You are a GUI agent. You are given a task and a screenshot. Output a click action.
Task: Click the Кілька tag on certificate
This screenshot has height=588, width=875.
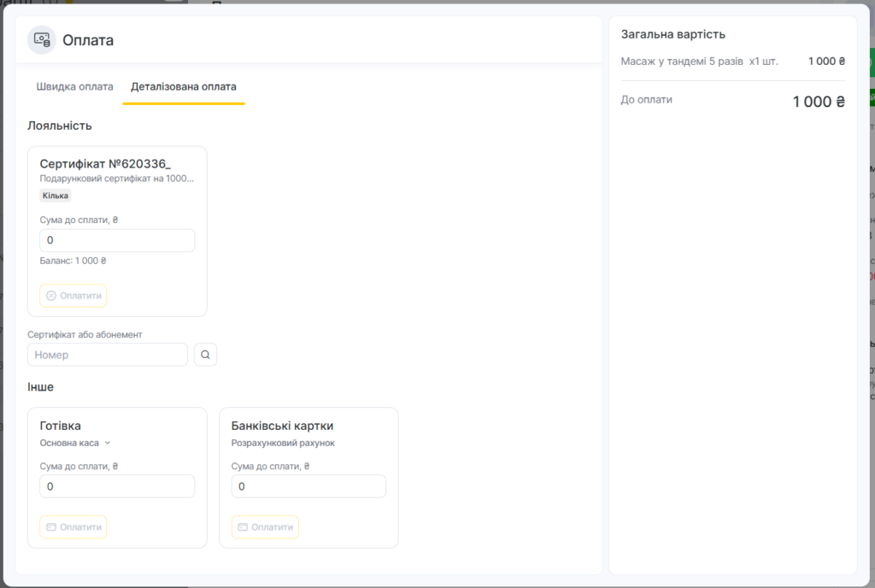pos(56,196)
